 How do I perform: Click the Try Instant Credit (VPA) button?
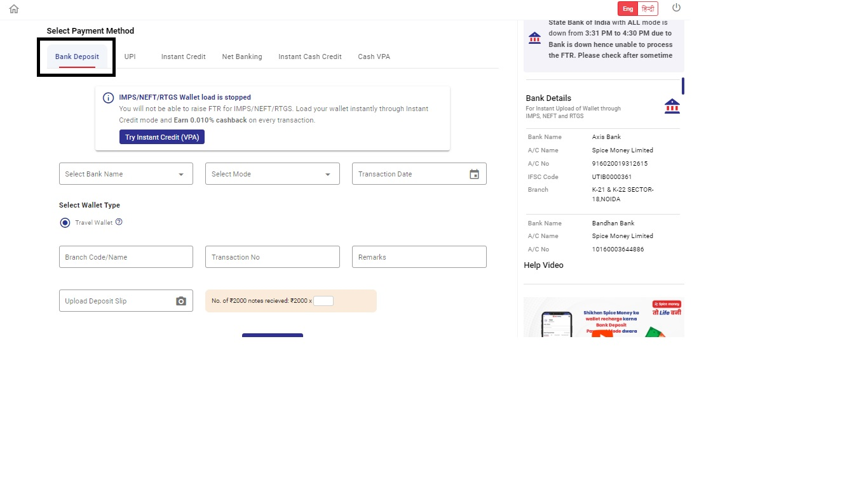[162, 137]
